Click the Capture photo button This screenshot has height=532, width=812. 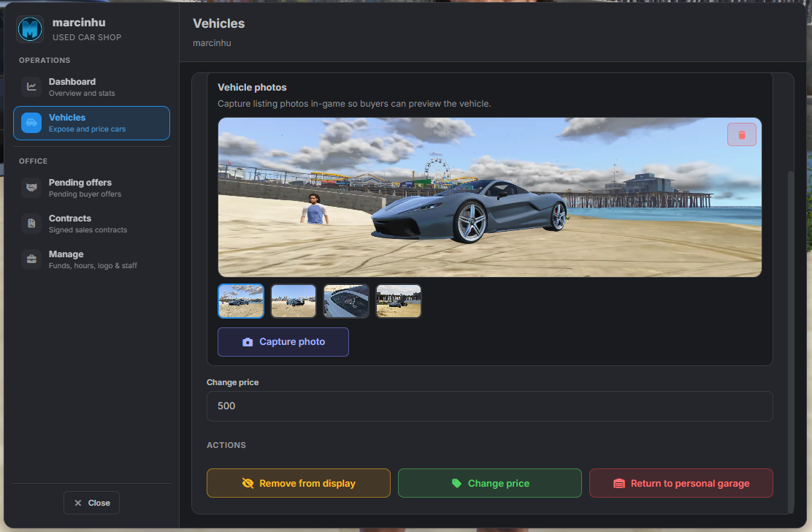coord(283,342)
